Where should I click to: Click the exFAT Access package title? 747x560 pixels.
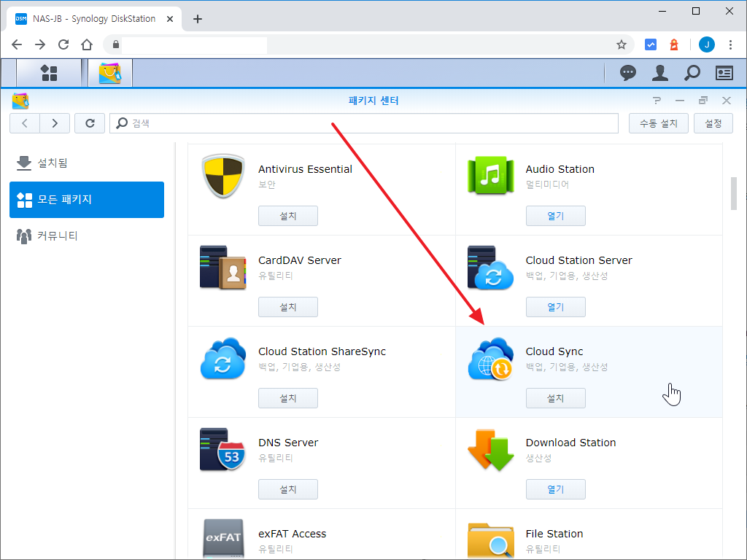(x=292, y=534)
